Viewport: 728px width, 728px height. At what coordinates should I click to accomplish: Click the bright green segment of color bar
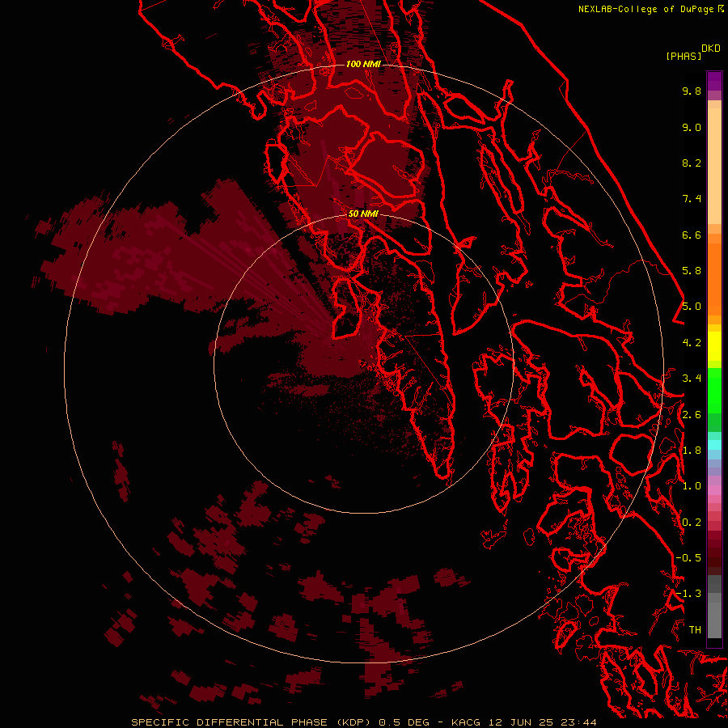[714, 390]
